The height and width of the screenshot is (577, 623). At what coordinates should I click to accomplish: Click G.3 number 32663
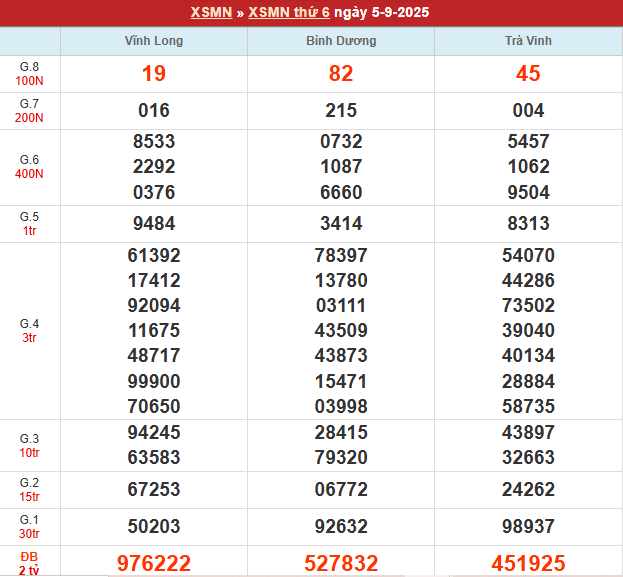tap(528, 457)
